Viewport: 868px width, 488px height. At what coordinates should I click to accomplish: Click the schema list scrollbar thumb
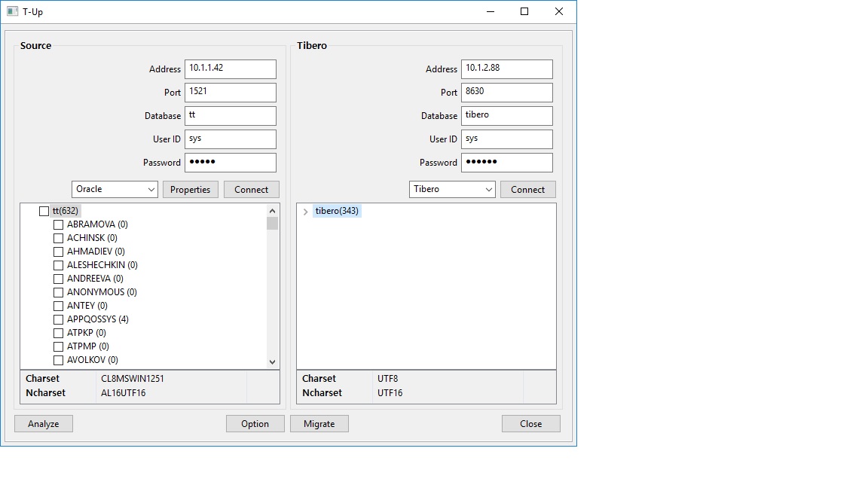coord(272,224)
